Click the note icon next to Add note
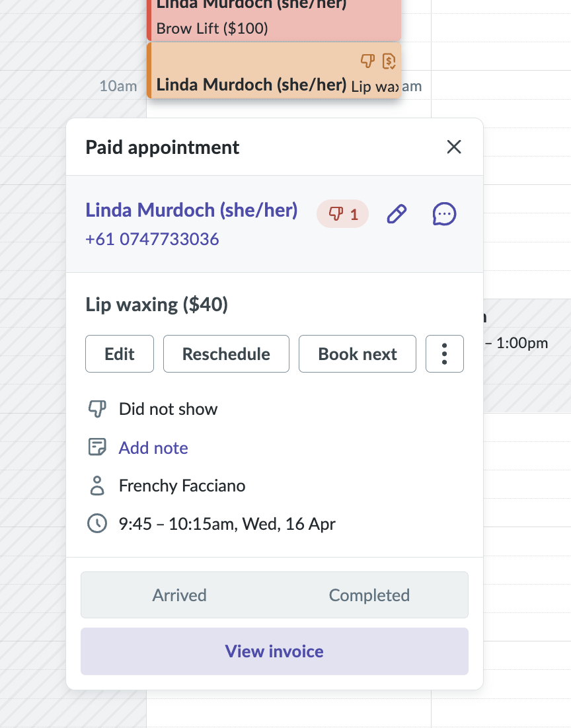The height and width of the screenshot is (728, 571). pyautogui.click(x=97, y=447)
